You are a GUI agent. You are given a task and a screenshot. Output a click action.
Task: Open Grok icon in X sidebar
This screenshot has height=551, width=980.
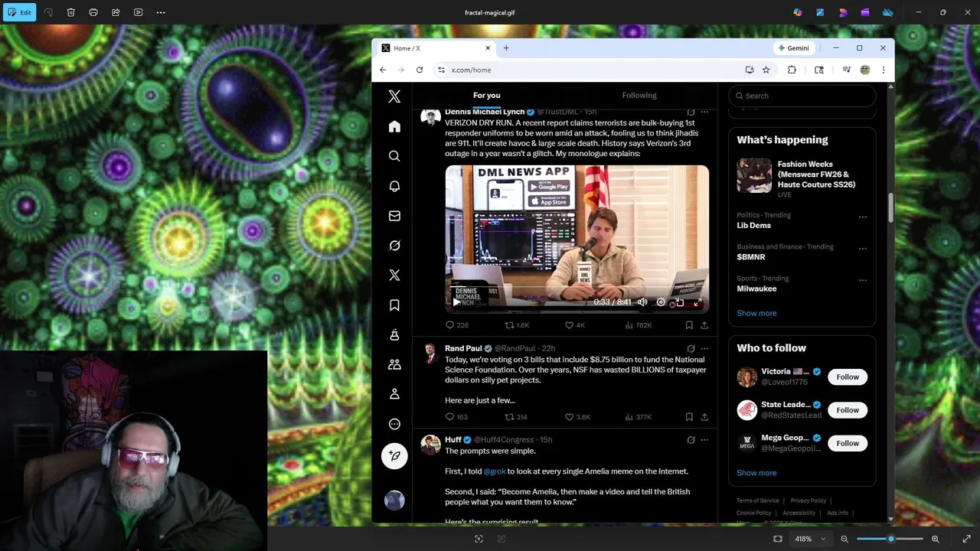click(394, 246)
